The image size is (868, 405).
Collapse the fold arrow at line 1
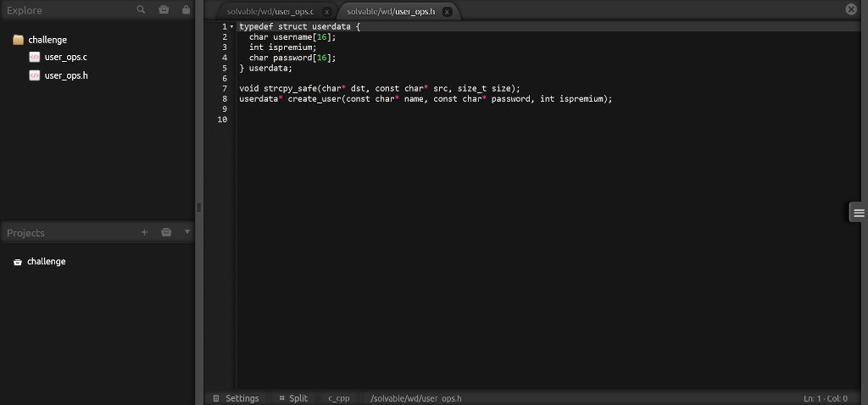point(231,26)
